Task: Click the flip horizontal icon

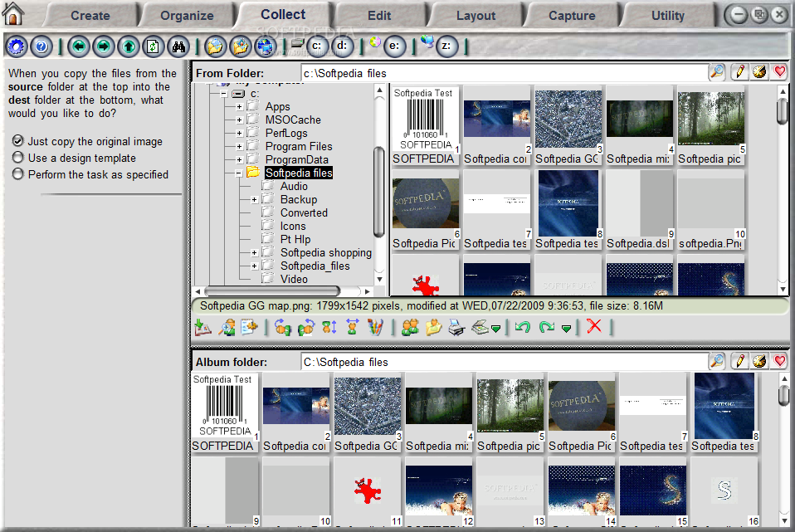Action: coord(353,327)
